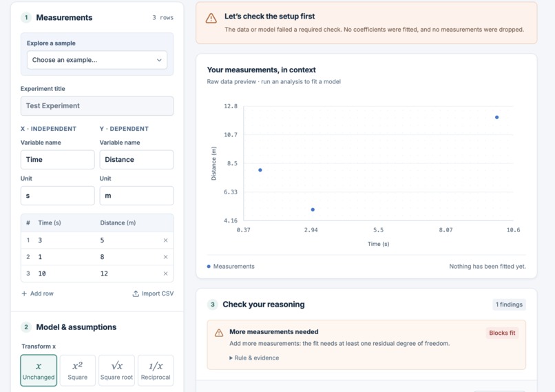Click the Blocks fit badge
Image resolution: width=555 pixels, height=392 pixels.
click(x=502, y=333)
